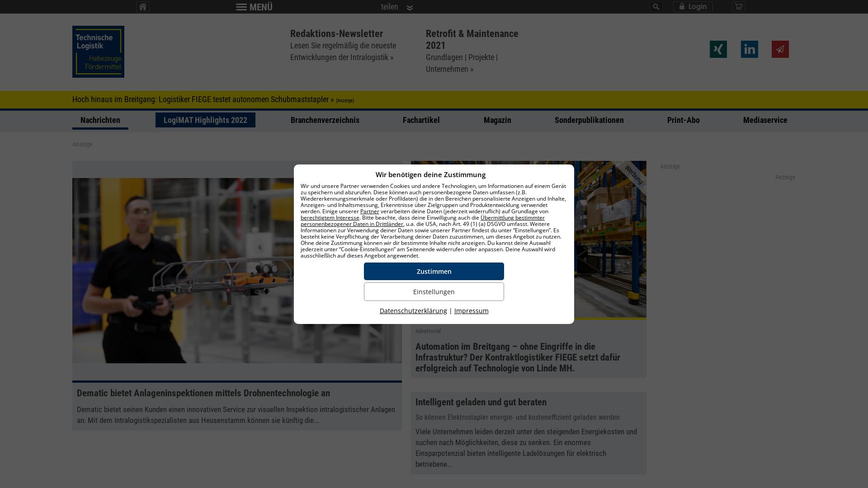The height and width of the screenshot is (488, 868).
Task: Open the LinkedIn social icon
Action: tap(750, 49)
